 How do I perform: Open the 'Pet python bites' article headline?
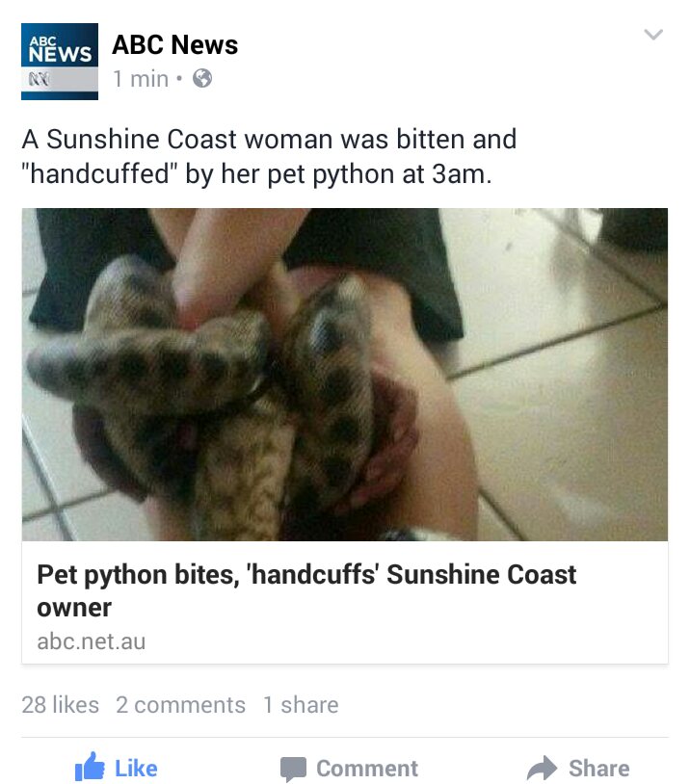coord(306,590)
